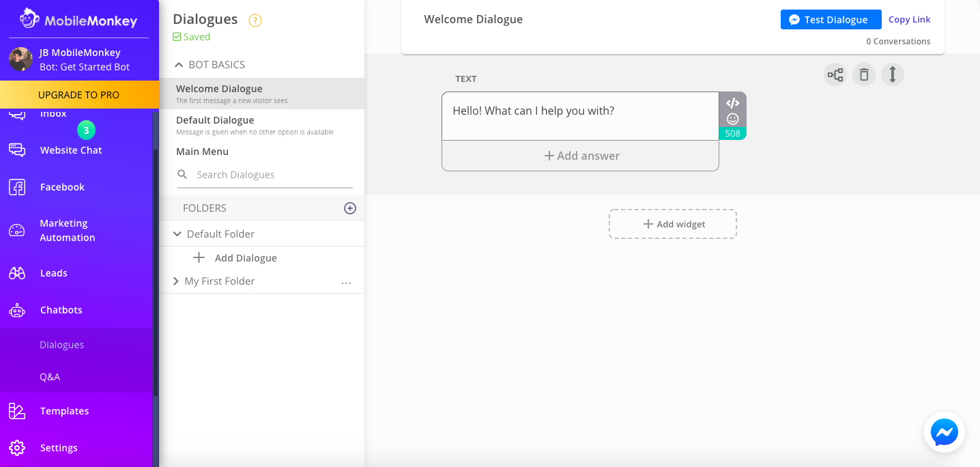The height and width of the screenshot is (467, 980).
Task: Open the code snippet </> icon on the text widget
Action: pyautogui.click(x=733, y=103)
